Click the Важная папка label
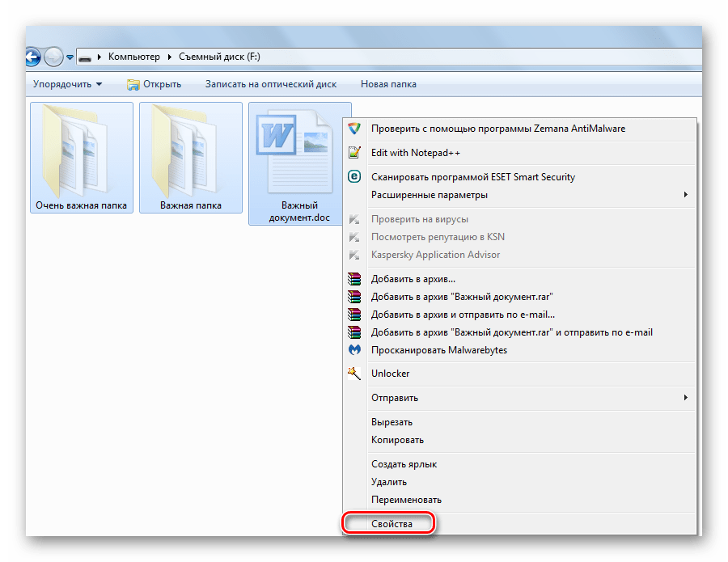The image size is (728, 562). click(x=190, y=205)
